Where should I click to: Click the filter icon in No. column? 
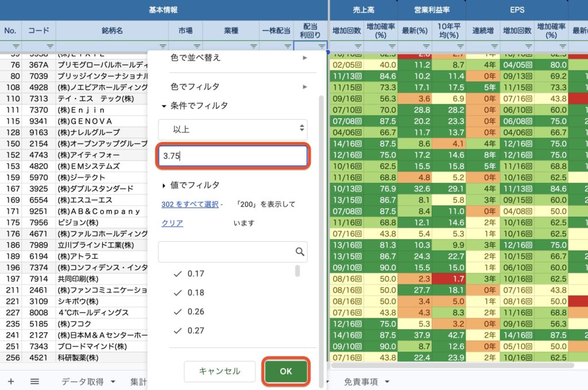click(x=16, y=46)
